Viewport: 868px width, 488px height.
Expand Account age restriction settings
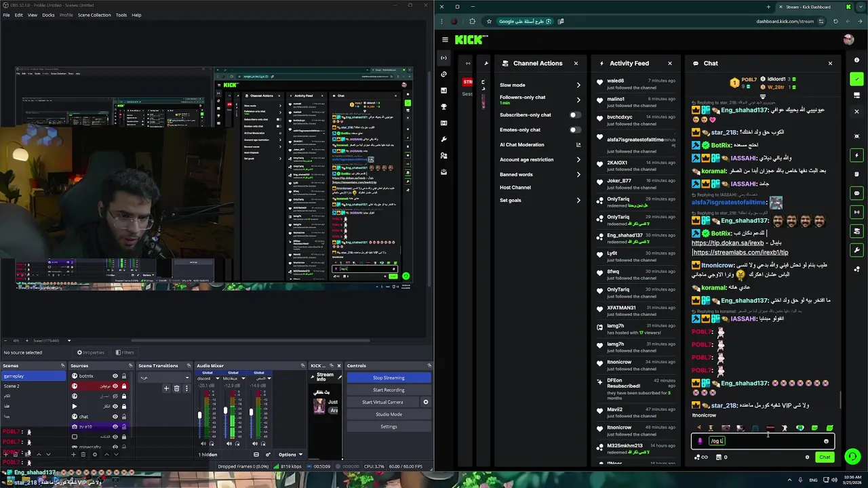point(578,160)
